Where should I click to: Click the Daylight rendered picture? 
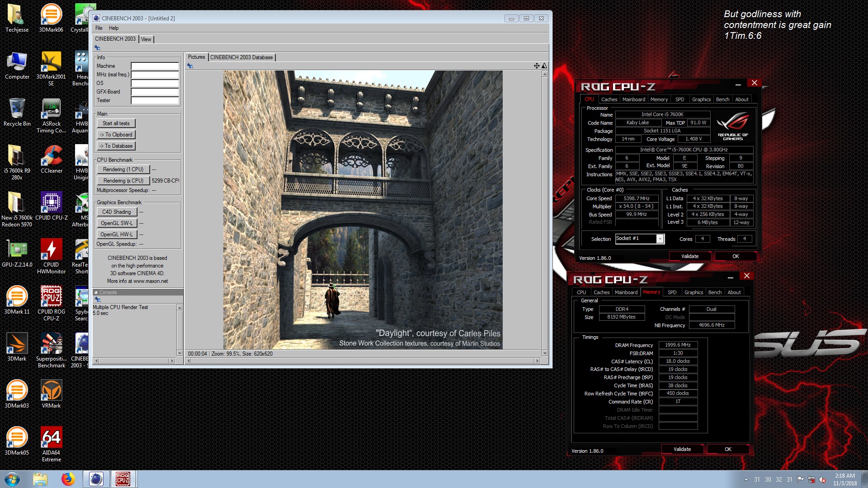pyautogui.click(x=363, y=210)
